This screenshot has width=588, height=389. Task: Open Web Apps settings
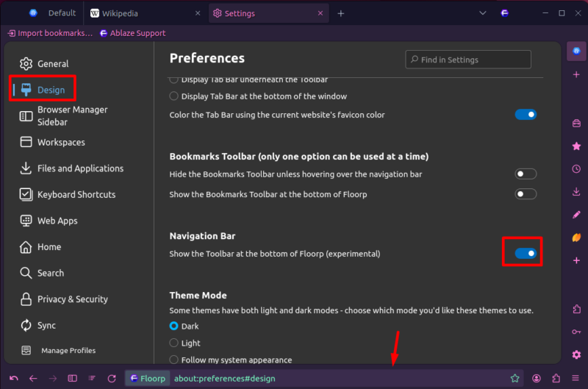point(49,221)
